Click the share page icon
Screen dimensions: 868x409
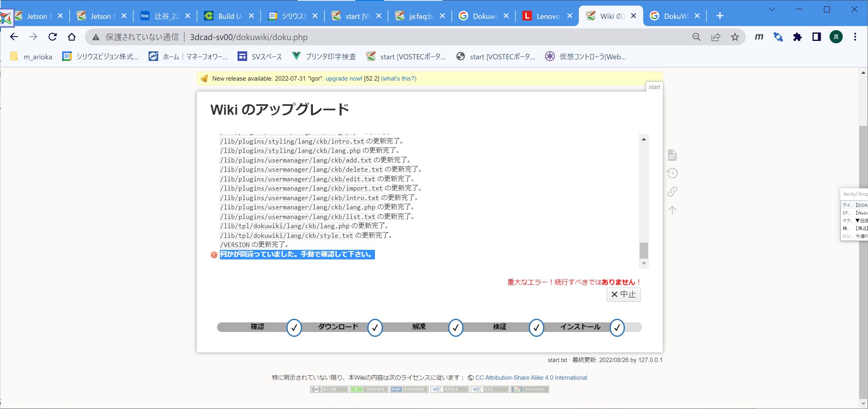click(x=715, y=37)
